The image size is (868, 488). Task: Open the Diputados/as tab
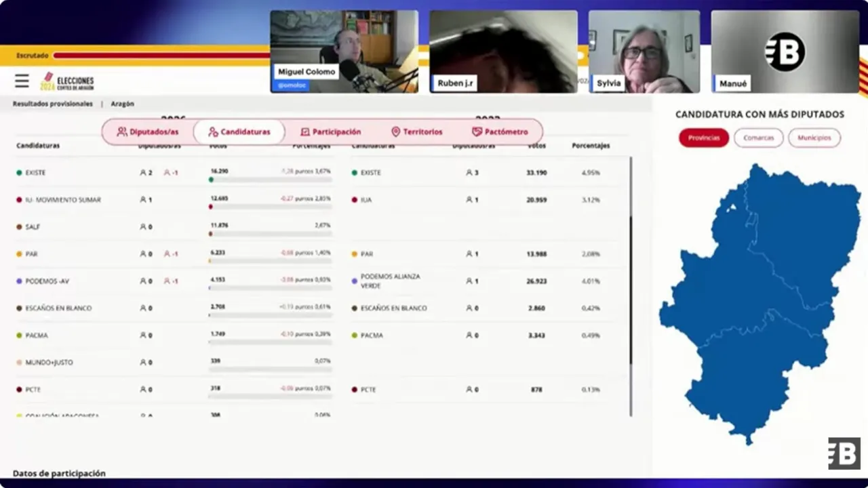[x=148, y=132]
